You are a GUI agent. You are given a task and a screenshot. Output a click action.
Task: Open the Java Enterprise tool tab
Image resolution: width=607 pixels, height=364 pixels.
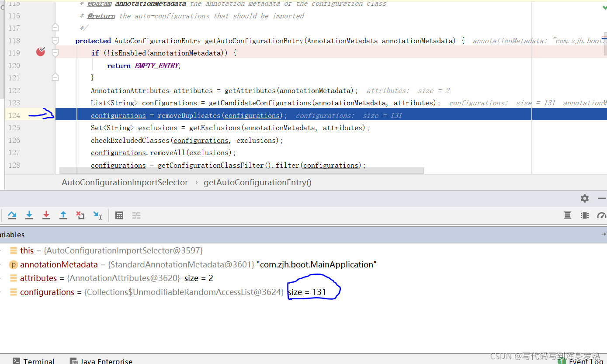(x=101, y=361)
